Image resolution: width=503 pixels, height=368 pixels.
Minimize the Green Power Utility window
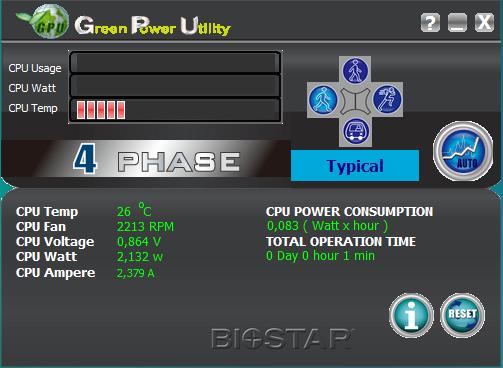point(457,23)
